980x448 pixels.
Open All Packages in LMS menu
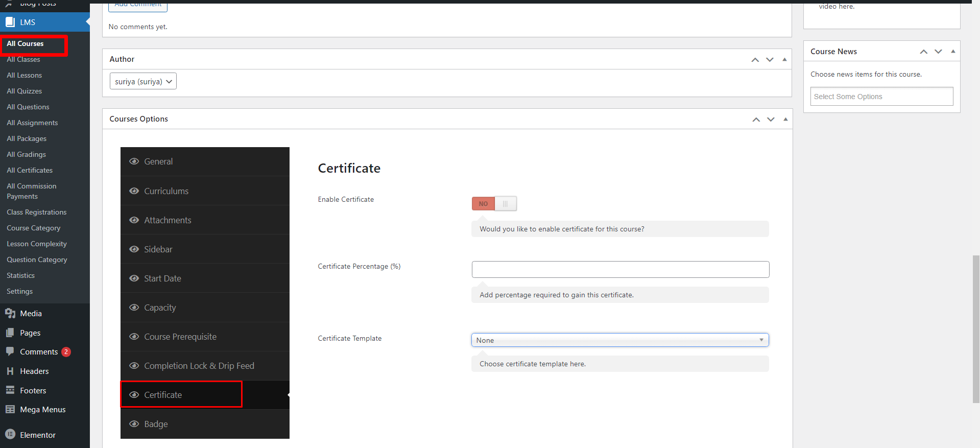click(27, 139)
